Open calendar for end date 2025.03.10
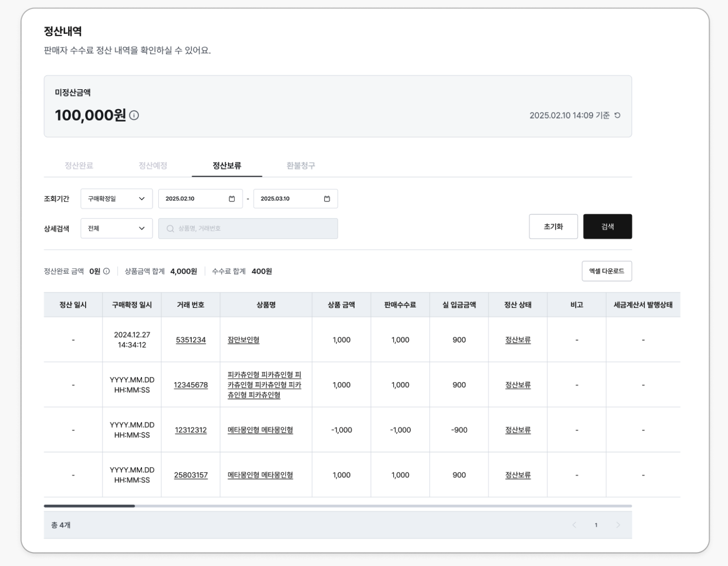 327,199
